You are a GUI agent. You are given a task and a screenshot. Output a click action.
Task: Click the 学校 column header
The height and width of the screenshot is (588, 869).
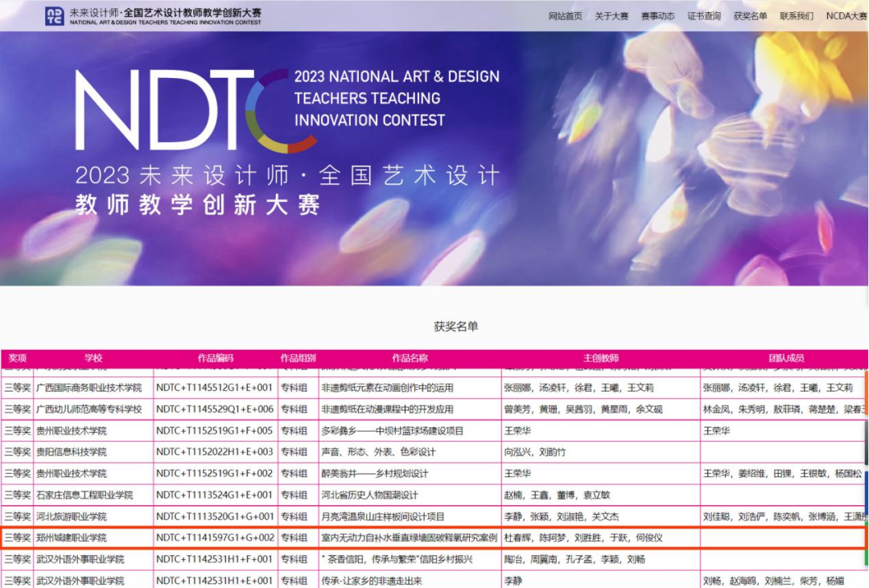pyautogui.click(x=93, y=358)
